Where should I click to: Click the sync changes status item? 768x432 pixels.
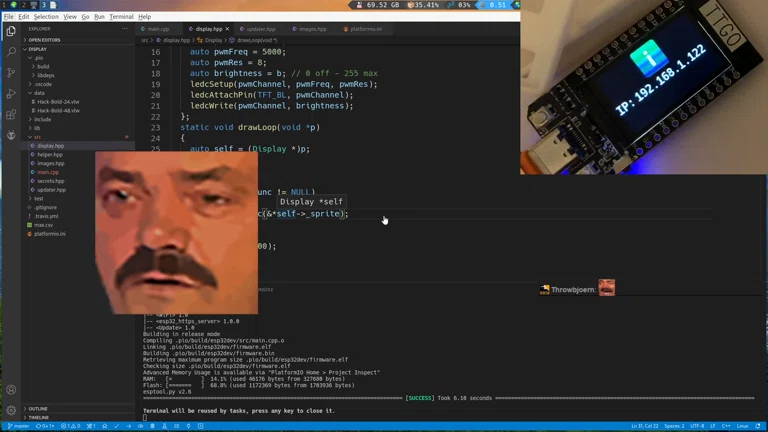click(45, 426)
